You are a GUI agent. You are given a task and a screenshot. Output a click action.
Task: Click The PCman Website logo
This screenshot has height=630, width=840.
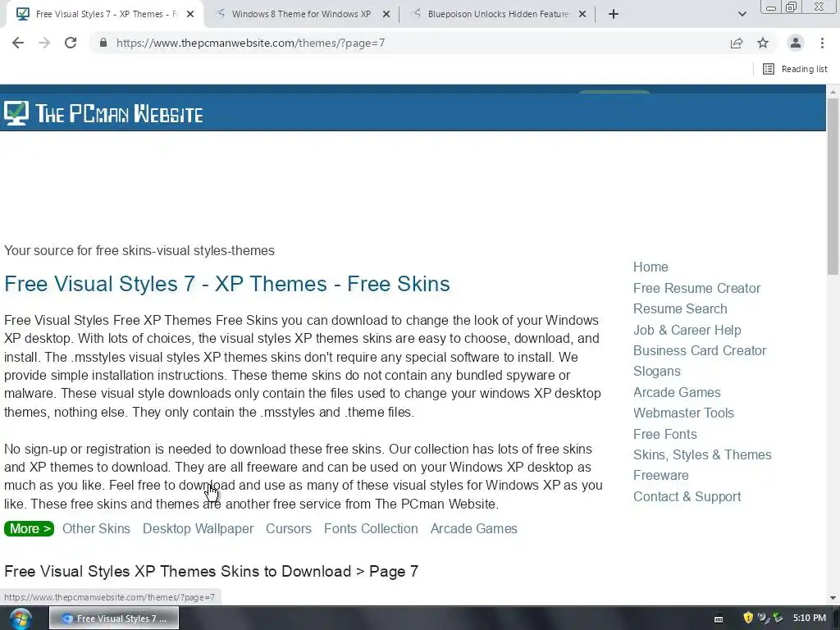pyautogui.click(x=103, y=113)
